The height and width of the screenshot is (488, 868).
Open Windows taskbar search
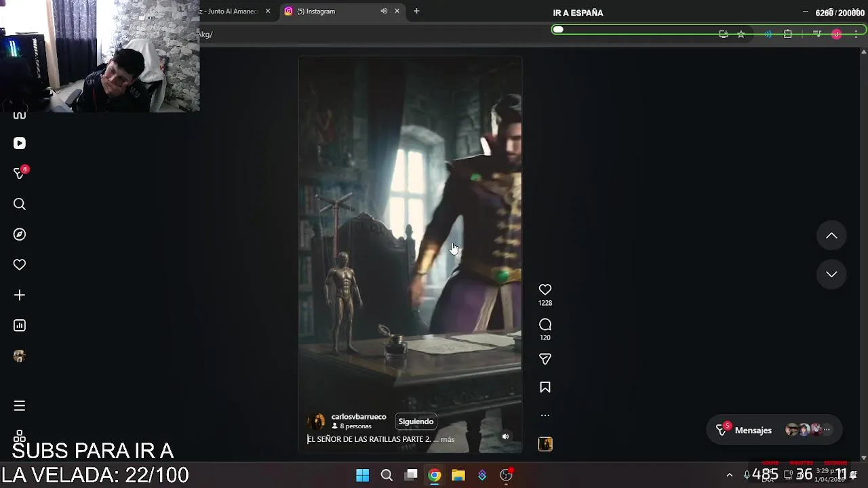[x=387, y=475]
